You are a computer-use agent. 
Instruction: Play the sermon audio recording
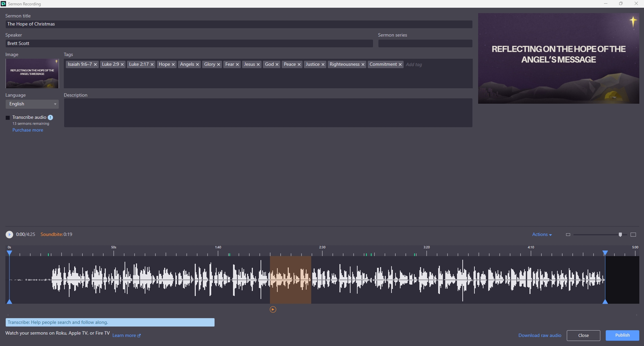9,235
